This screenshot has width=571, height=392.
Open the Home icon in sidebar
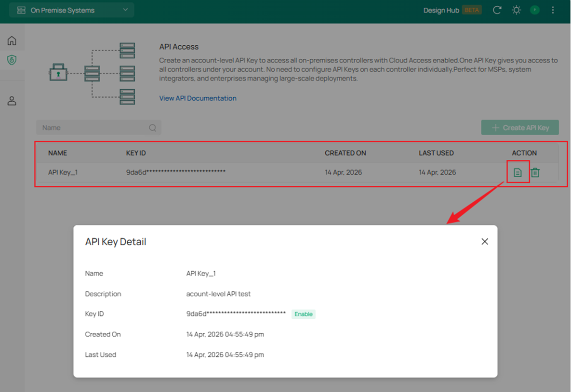12,40
